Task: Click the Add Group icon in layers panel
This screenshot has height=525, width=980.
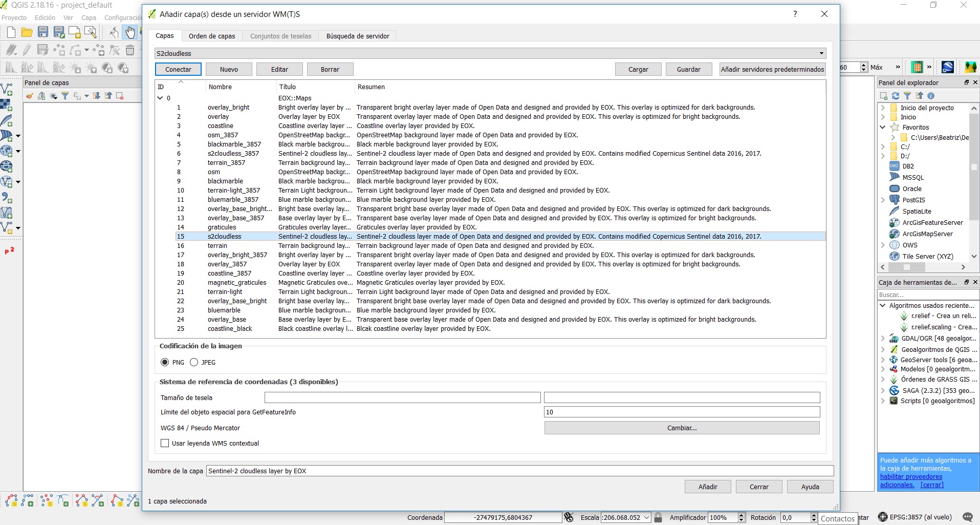Action: 41,96
